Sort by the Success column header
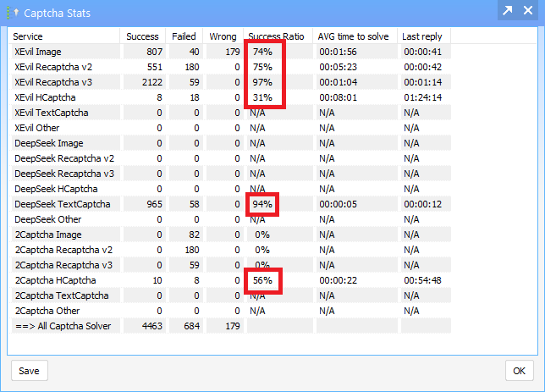 coord(142,36)
